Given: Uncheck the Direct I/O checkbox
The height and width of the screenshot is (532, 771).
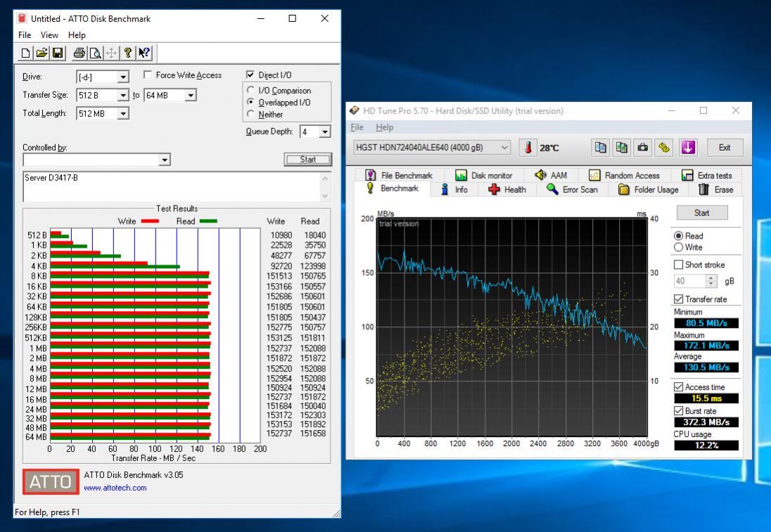Looking at the screenshot, I should [250, 75].
